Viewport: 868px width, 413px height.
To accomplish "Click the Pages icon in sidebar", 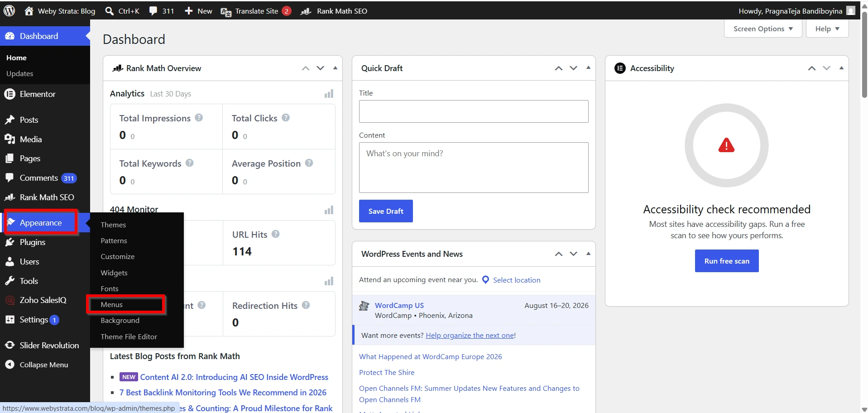I will coord(10,158).
